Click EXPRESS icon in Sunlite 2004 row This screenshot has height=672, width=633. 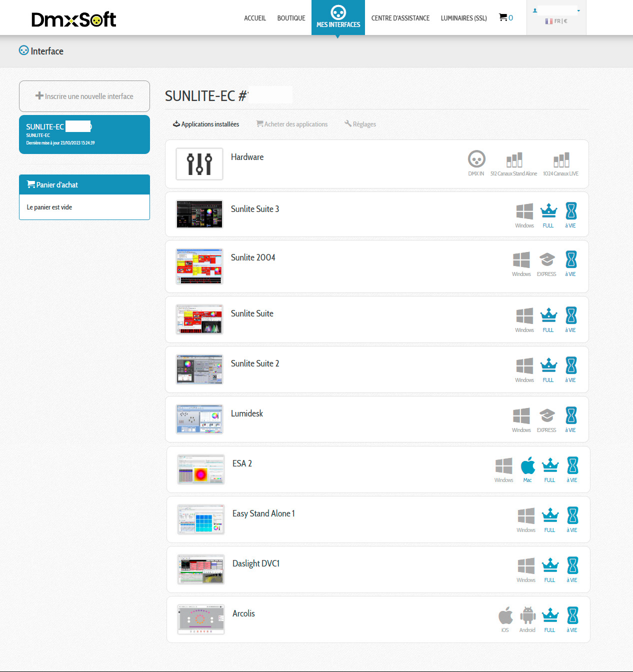(x=547, y=259)
